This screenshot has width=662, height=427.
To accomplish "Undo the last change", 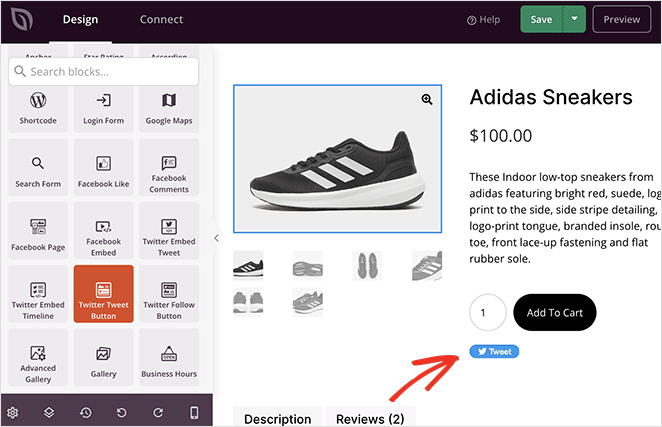I will (122, 413).
